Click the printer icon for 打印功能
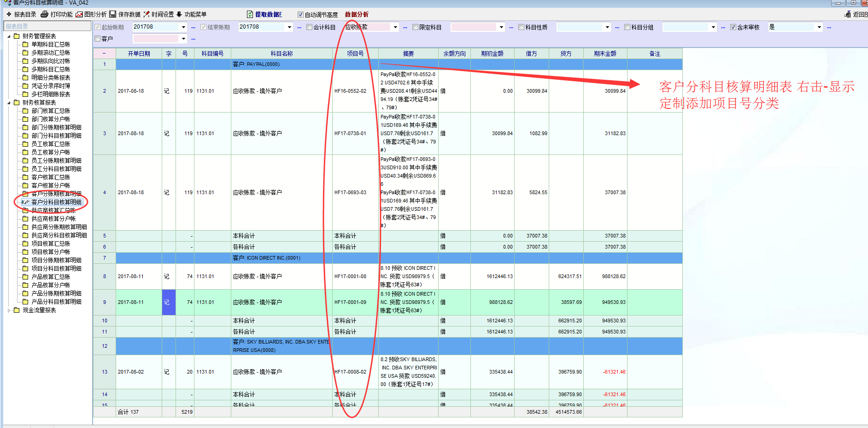Image resolution: width=868 pixels, height=428 pixels. tap(45, 14)
